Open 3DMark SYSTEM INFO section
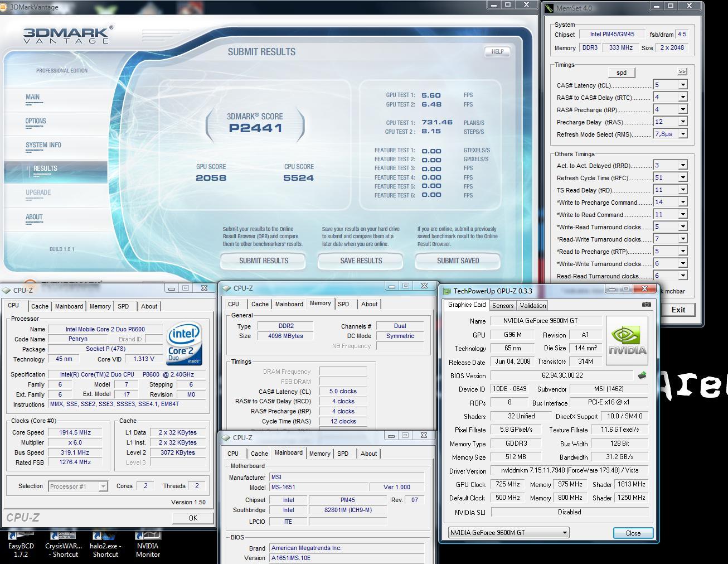The width and height of the screenshot is (728, 564). pos(43,145)
